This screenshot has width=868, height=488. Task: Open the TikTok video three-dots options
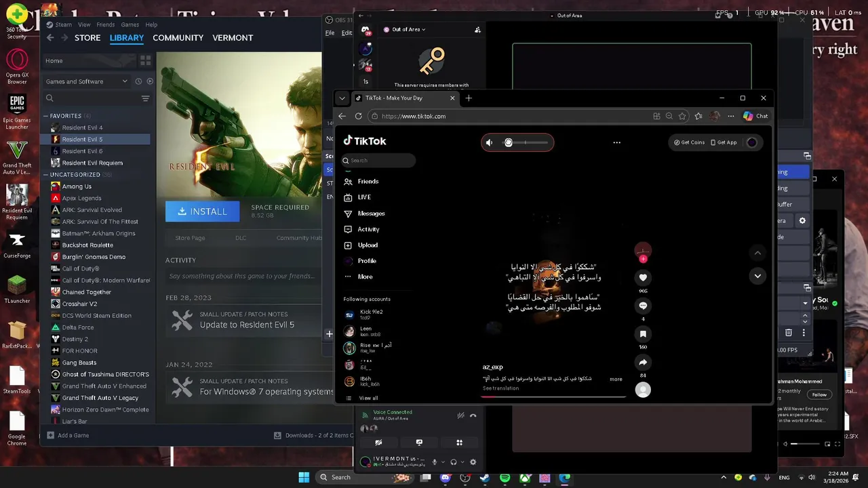pos(616,142)
